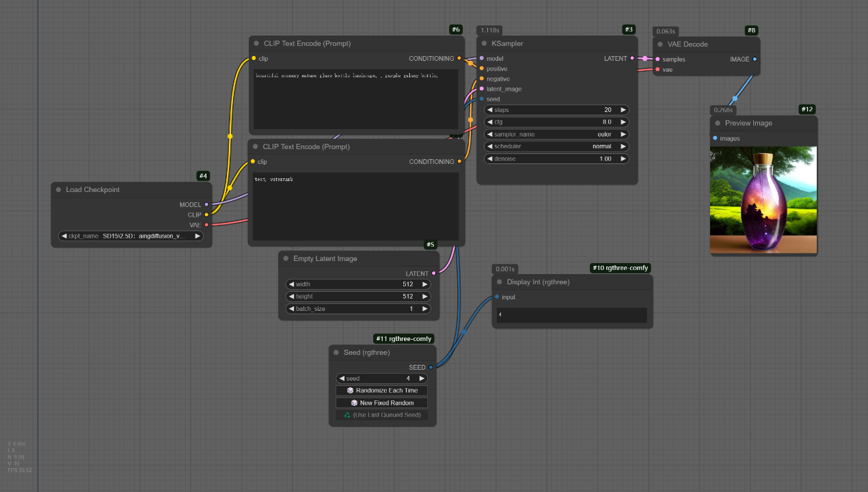Toggle collapse on the Seed (rgthree) node
Screen dimensions: 868x492
coord(336,353)
